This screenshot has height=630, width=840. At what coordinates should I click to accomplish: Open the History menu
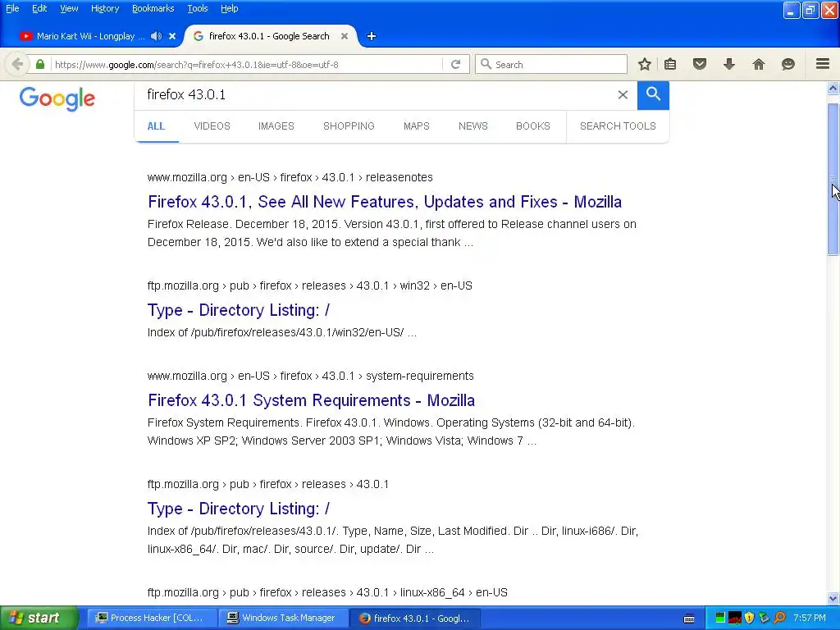click(104, 8)
